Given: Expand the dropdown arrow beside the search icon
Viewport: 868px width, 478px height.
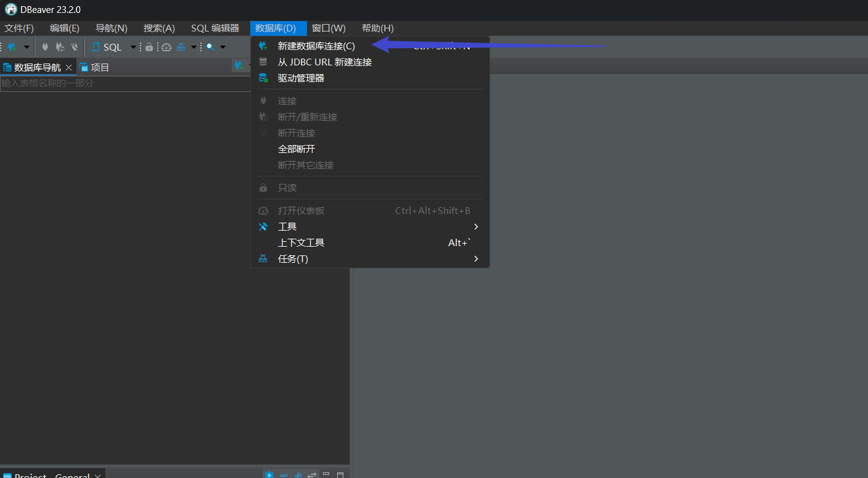Looking at the screenshot, I should pyautogui.click(x=223, y=47).
